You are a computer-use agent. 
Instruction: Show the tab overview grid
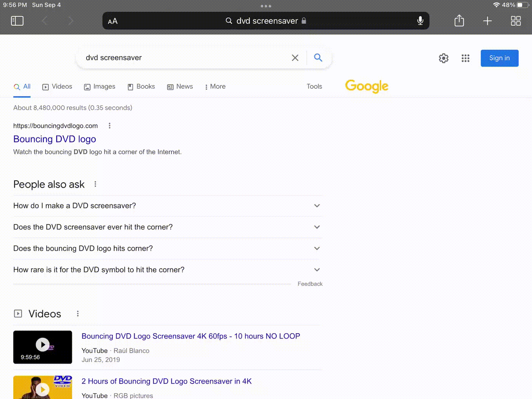(516, 21)
